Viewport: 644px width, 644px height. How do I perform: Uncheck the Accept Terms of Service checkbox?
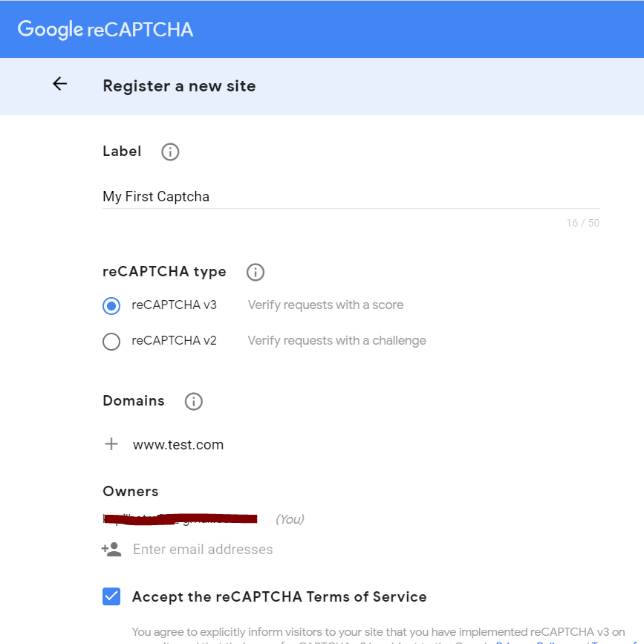coord(111,596)
